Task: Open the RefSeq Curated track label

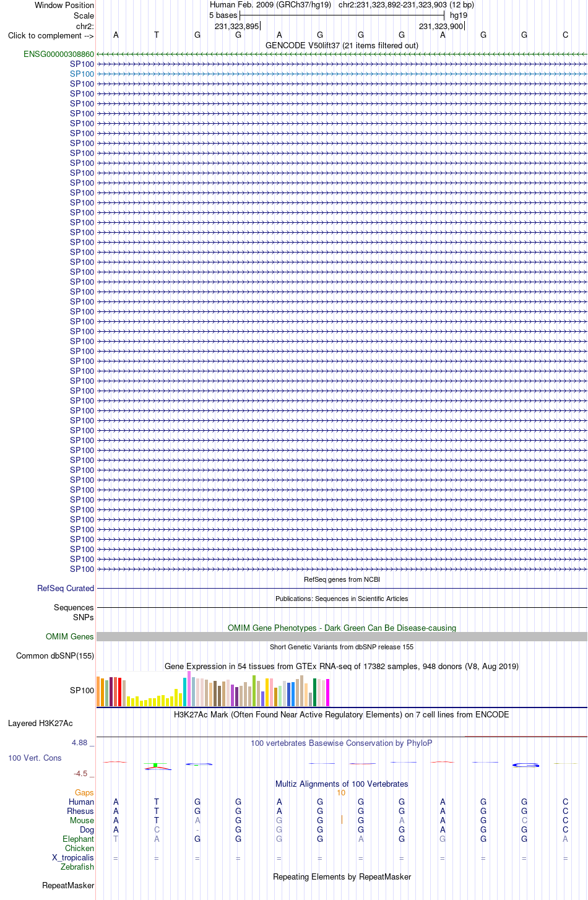Action: click(66, 589)
